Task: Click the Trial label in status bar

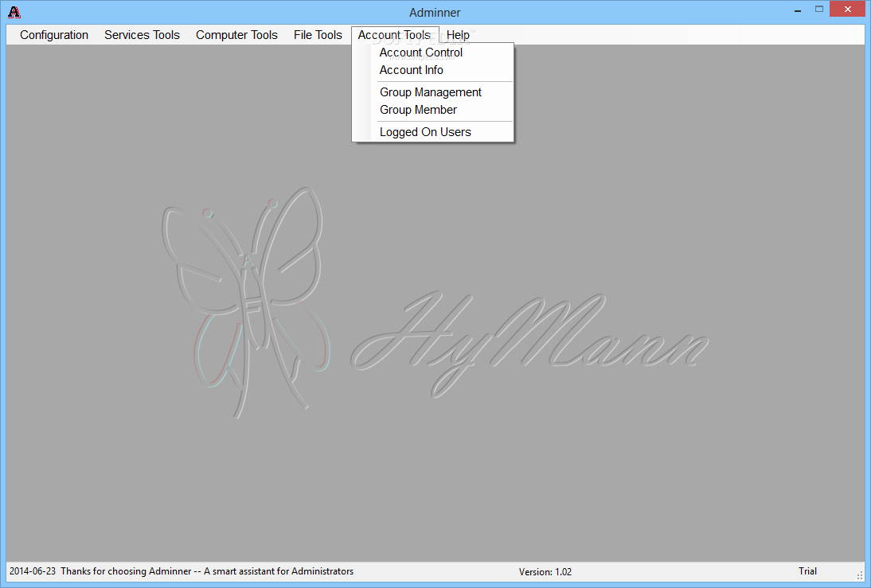Action: tap(807, 571)
